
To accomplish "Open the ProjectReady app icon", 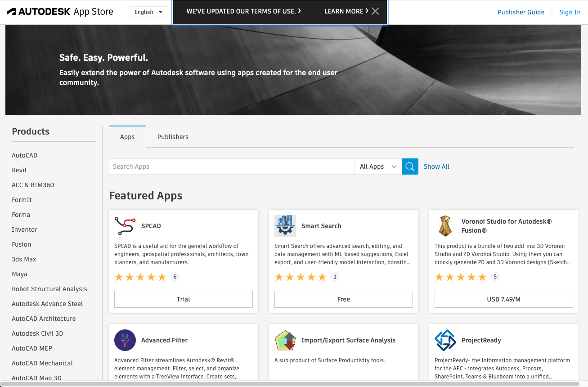I will 445,340.
